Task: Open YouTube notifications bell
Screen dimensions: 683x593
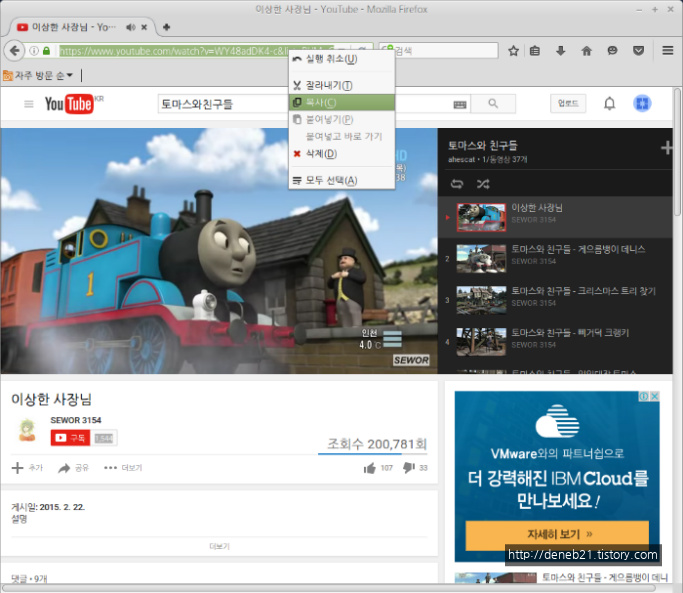Action: pos(610,104)
